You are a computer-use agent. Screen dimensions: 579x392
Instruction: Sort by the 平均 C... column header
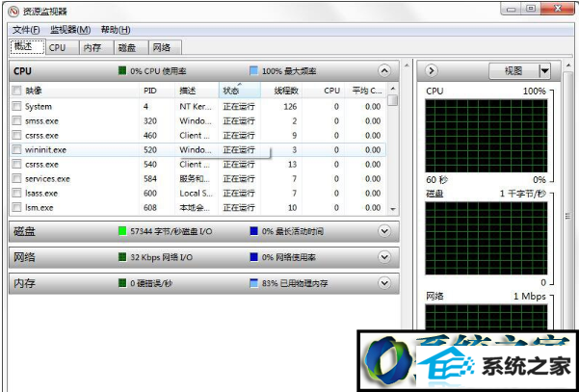365,91
